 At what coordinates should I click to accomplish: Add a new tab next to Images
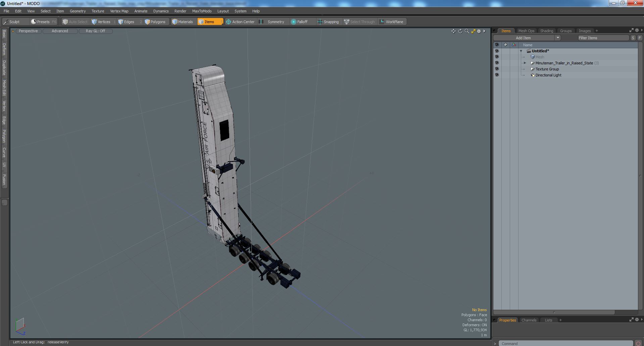point(597,31)
